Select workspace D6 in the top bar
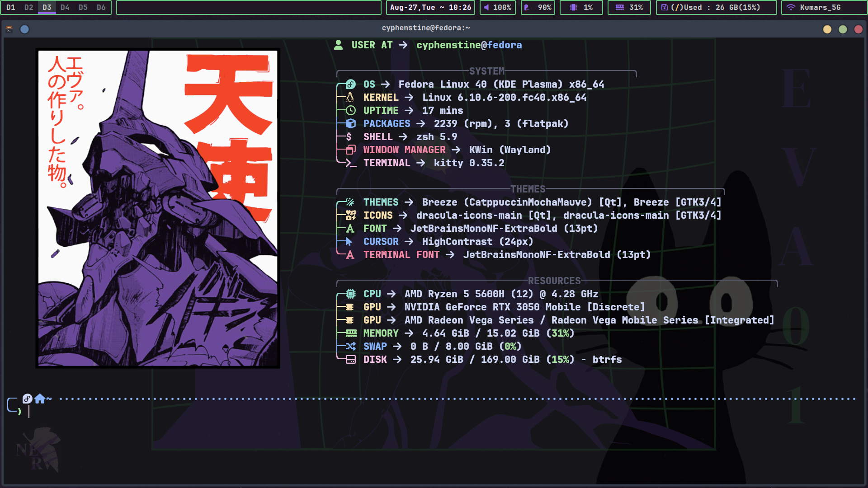This screenshot has height=488, width=868. click(x=101, y=7)
